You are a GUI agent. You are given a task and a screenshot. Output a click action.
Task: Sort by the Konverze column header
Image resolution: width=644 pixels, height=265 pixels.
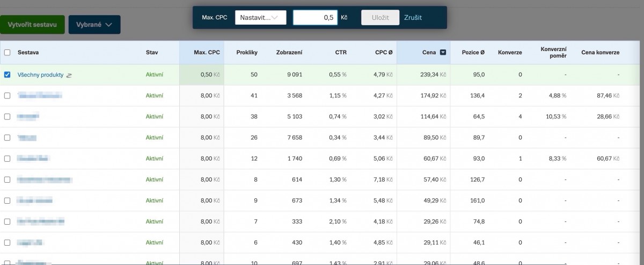coord(510,53)
